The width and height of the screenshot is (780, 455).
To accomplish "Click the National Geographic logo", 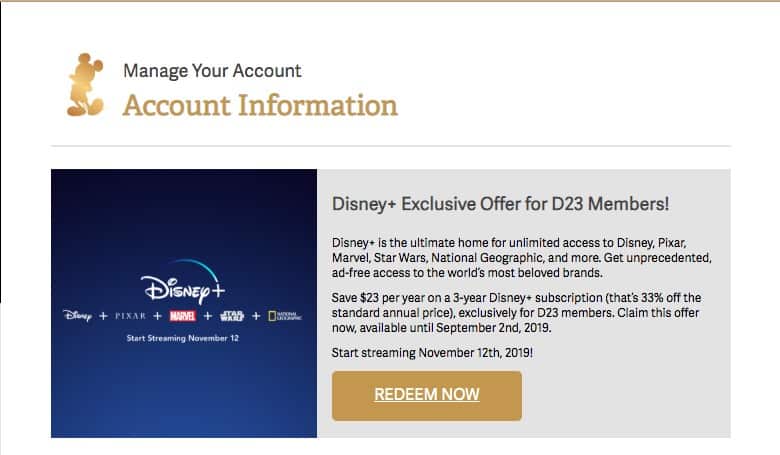I will pos(285,316).
